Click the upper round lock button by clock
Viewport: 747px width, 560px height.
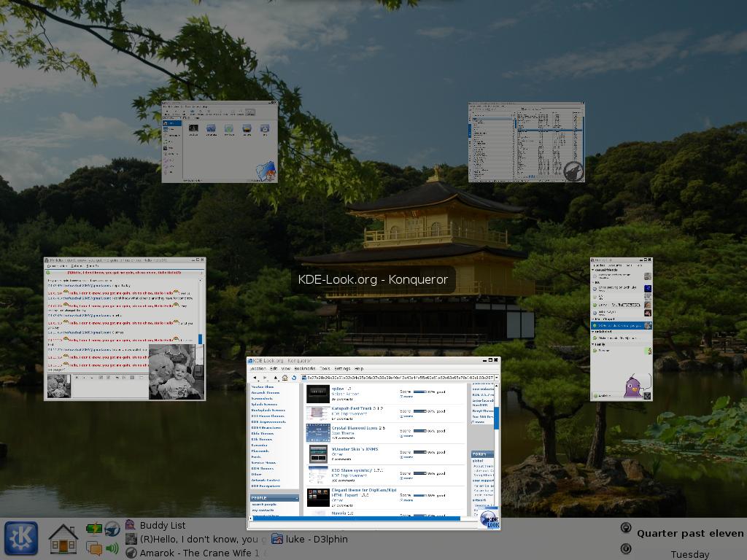626,528
